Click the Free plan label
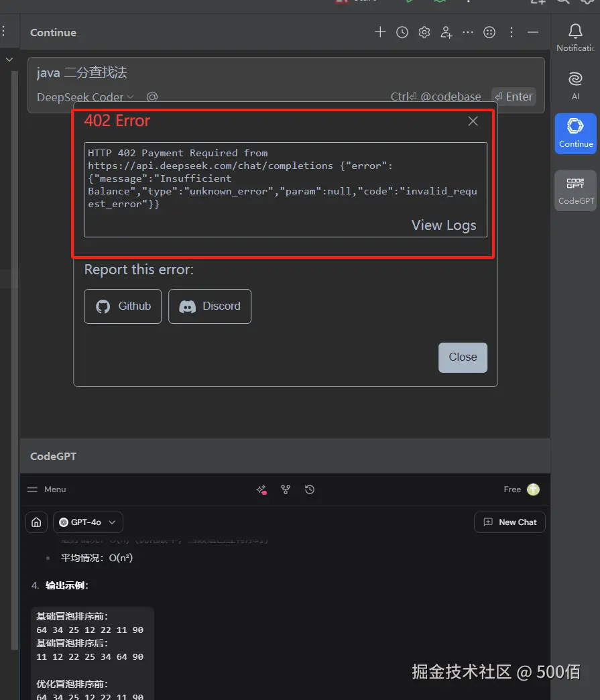This screenshot has width=600, height=700. tap(512, 489)
